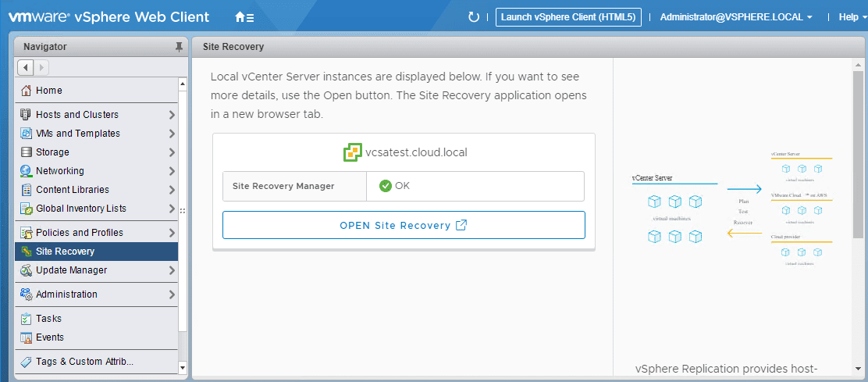This screenshot has width=868, height=382.
Task: Expand Global Inventory Lists chevron
Action: (x=172, y=209)
